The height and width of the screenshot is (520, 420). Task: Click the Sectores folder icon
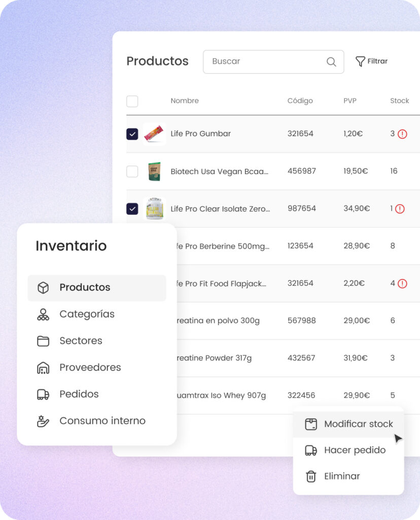pos(43,341)
